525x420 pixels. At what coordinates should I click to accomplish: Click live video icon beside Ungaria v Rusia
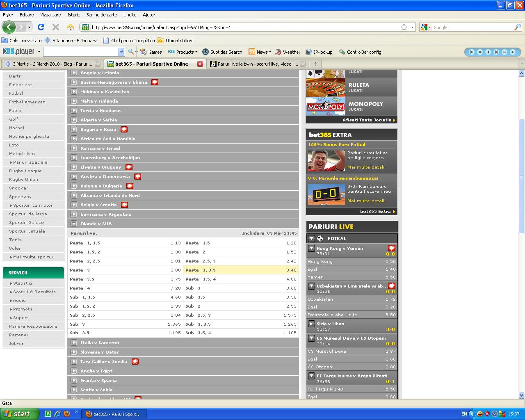click(x=124, y=129)
